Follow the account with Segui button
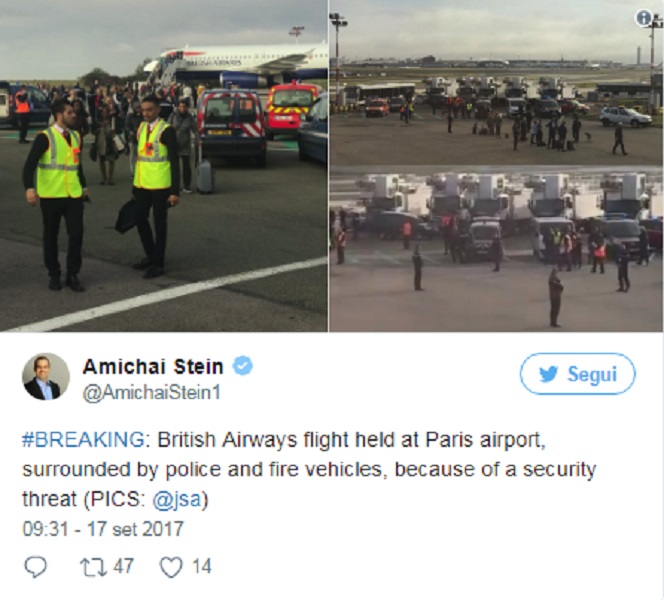Screen dimensions: 664x600 click(x=578, y=374)
